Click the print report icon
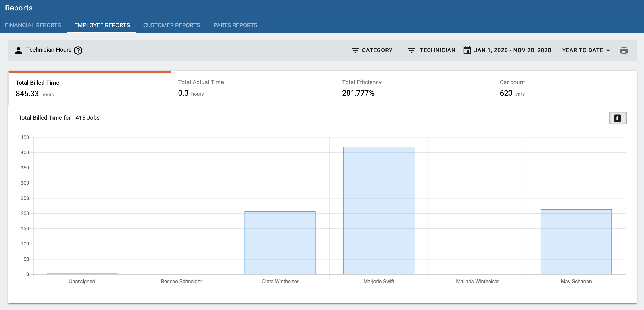Screen dimensions: 644x310 pos(624,50)
